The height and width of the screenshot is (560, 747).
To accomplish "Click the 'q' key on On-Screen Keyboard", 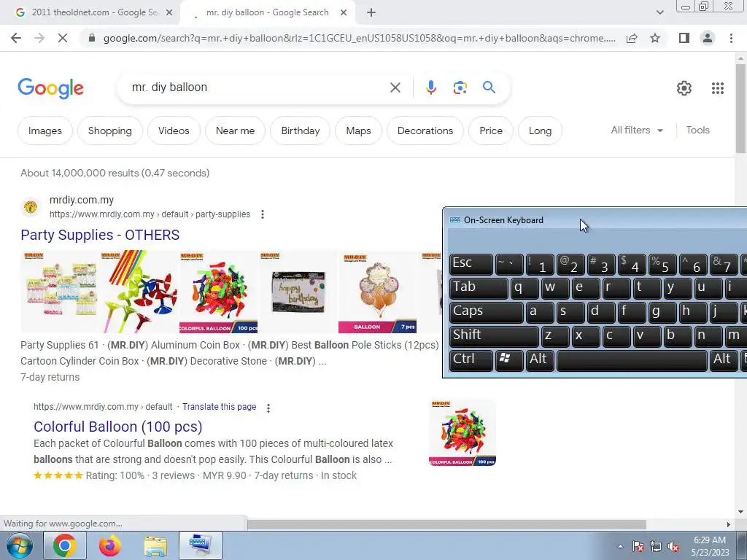I will click(x=525, y=288).
